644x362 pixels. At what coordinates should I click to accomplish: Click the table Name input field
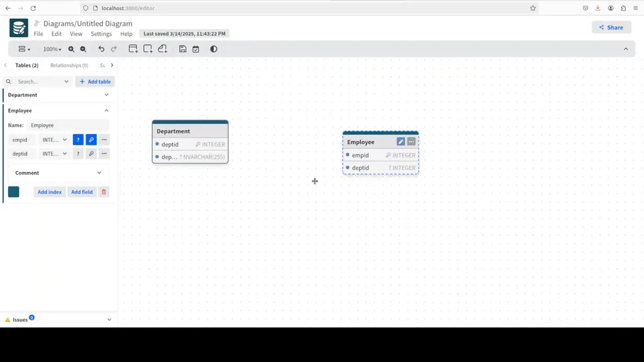pyautogui.click(x=68, y=125)
